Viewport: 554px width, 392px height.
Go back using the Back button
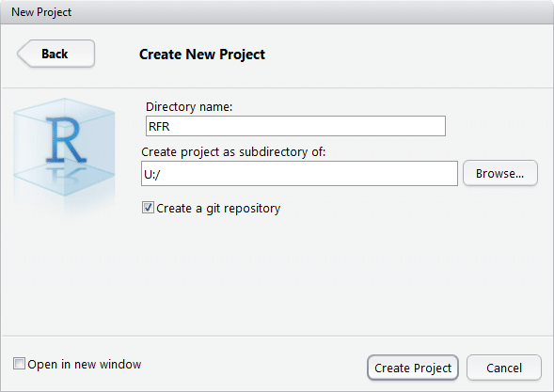click(x=55, y=54)
